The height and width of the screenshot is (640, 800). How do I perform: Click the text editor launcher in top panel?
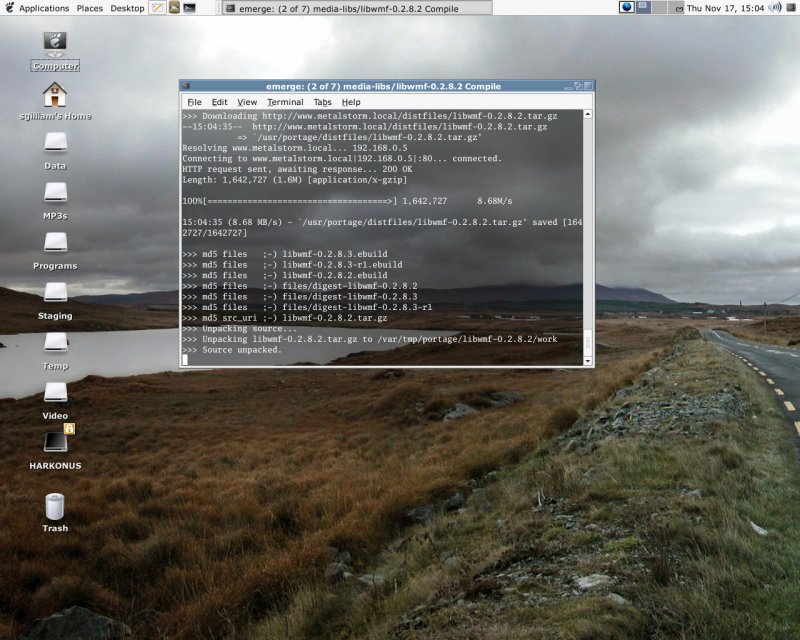pyautogui.click(x=157, y=7)
